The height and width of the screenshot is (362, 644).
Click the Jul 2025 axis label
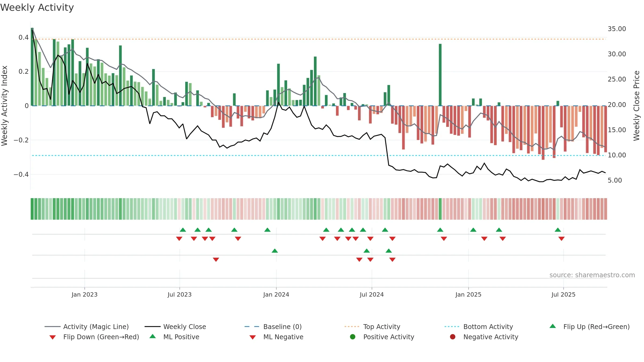(x=563, y=294)
